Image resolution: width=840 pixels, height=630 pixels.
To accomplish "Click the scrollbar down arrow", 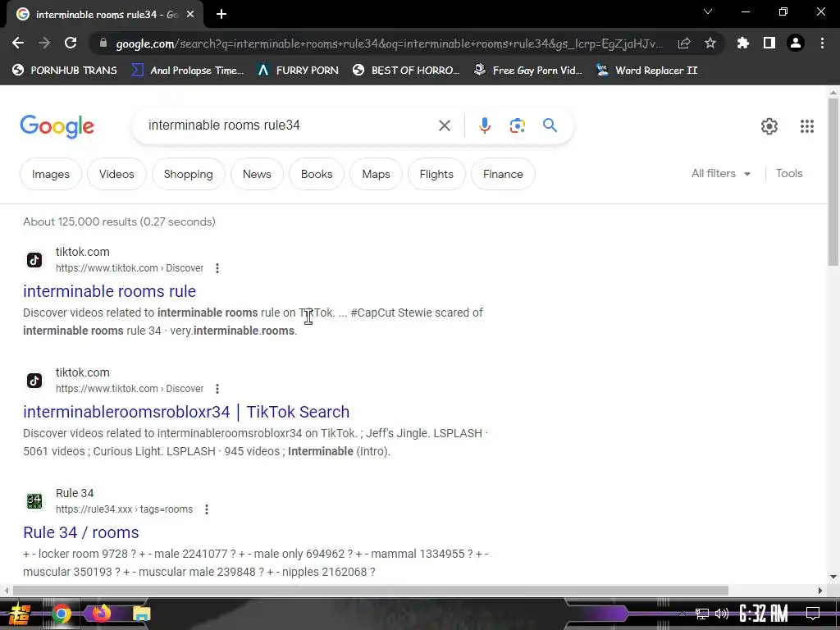I will pyautogui.click(x=833, y=577).
